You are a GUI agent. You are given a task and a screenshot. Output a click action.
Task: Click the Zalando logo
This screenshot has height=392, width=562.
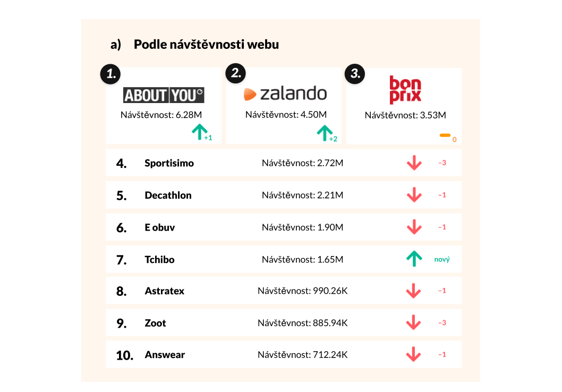coord(285,94)
